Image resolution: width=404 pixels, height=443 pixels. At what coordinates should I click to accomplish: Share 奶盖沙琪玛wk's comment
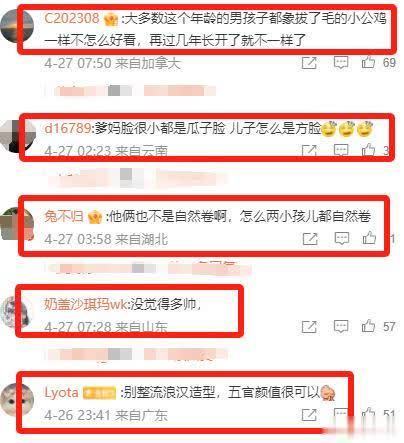(309, 327)
